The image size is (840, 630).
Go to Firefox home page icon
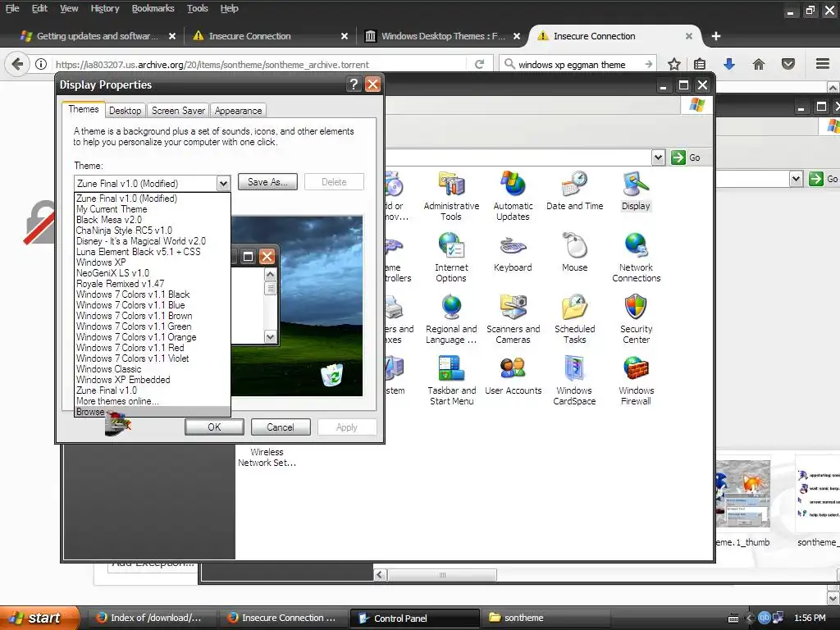click(x=759, y=64)
